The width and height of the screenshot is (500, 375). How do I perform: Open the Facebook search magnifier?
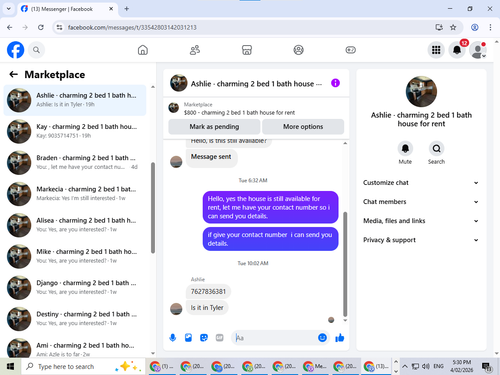[36, 50]
